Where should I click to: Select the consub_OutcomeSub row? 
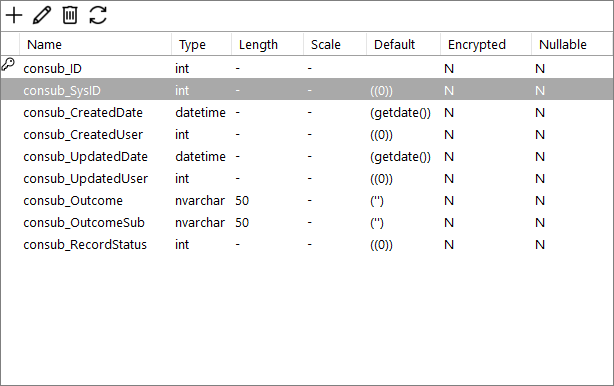click(307, 222)
